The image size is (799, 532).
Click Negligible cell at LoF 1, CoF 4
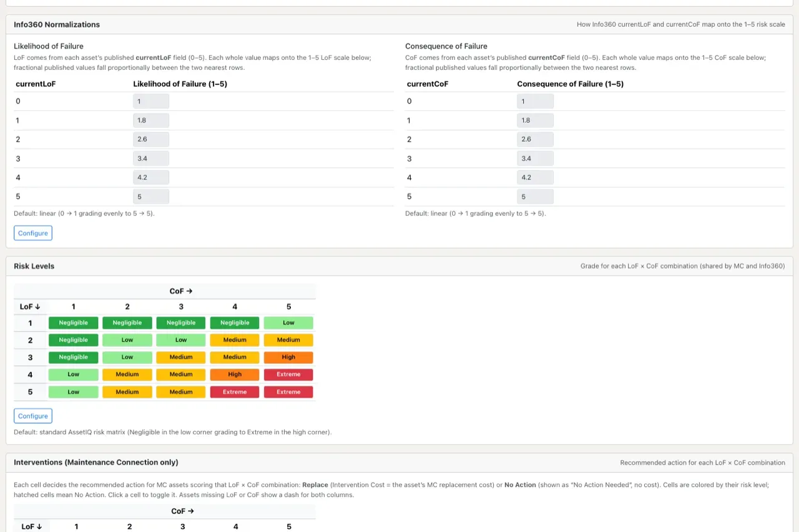(235, 323)
